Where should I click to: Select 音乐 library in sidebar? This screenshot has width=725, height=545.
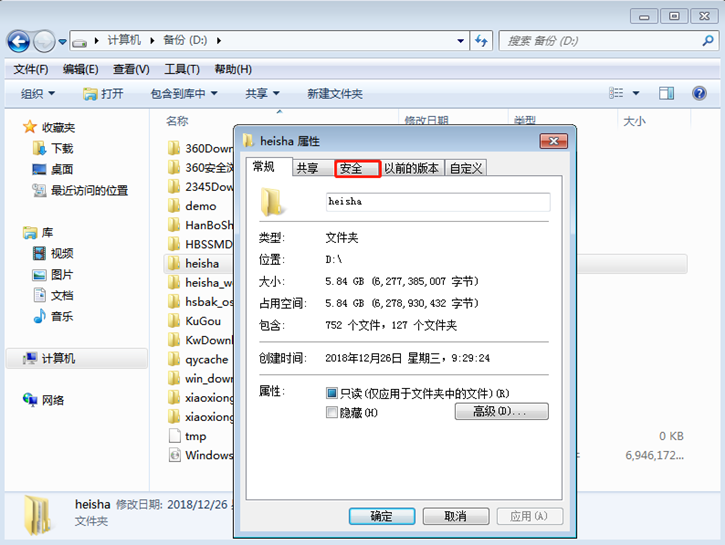[x=62, y=316]
